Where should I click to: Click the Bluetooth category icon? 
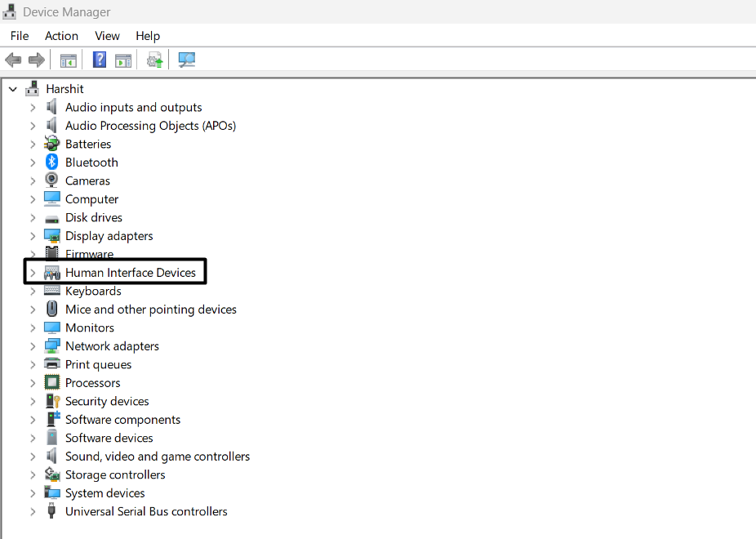52,163
